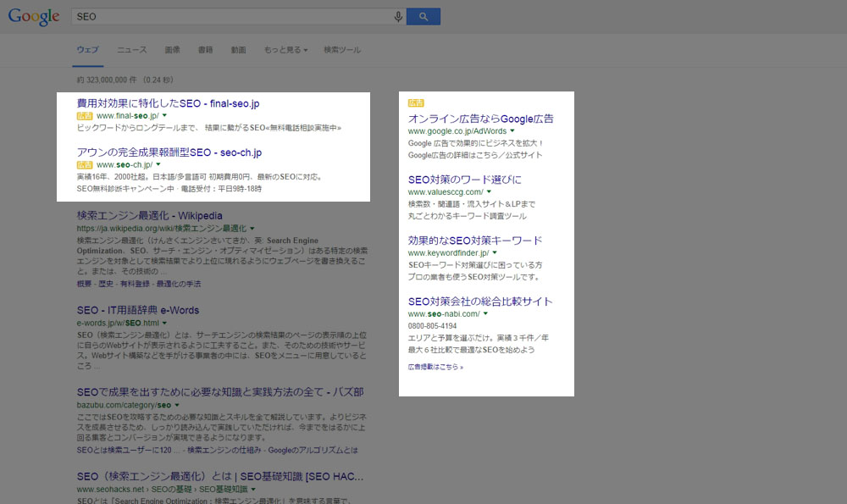Switch to the 画像 tab

172,50
